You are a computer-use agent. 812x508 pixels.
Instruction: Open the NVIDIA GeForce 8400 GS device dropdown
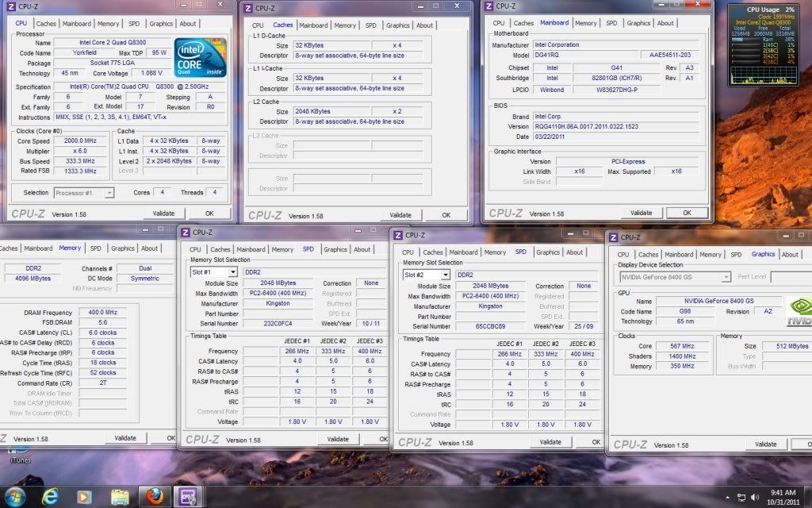[x=726, y=277]
